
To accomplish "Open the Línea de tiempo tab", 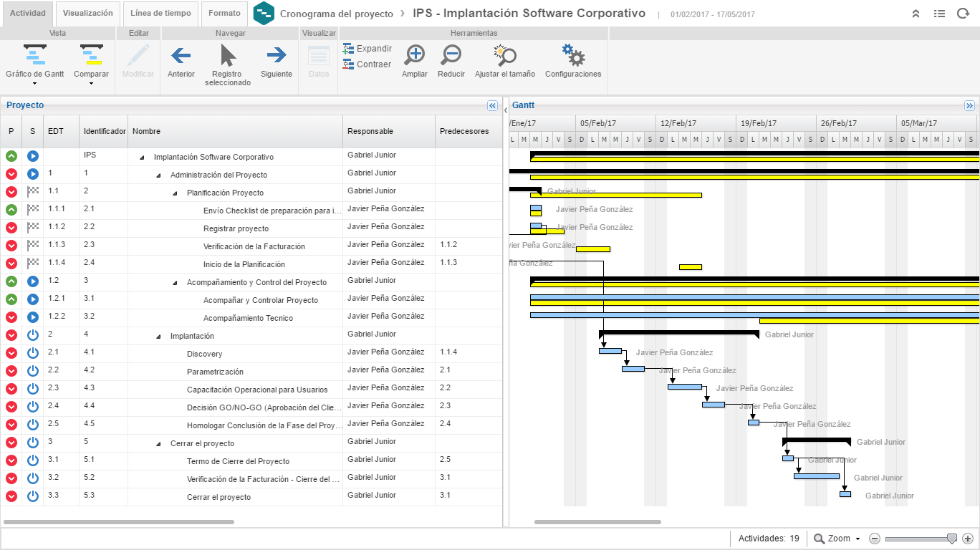I will 160,14.
